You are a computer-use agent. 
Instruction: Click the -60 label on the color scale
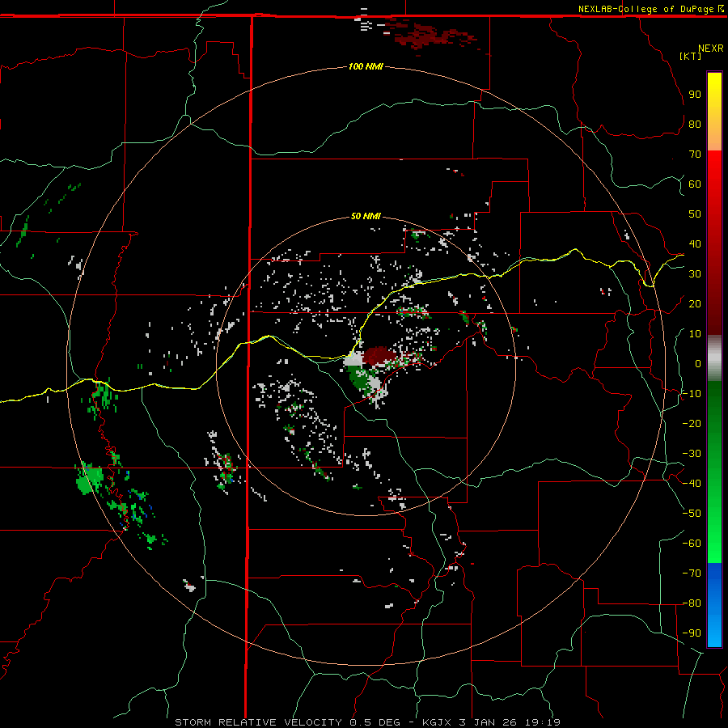pyautogui.click(x=692, y=544)
